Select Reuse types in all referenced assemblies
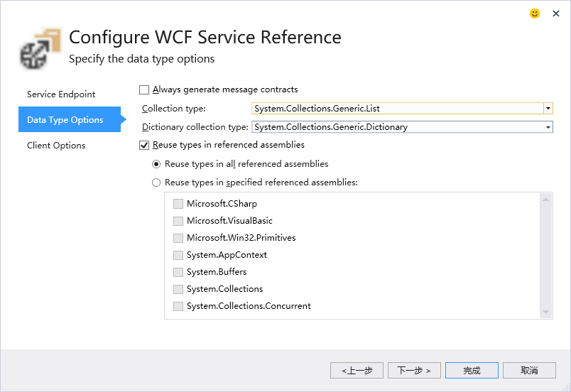Viewport: 571px width, 392px height. 156,164
